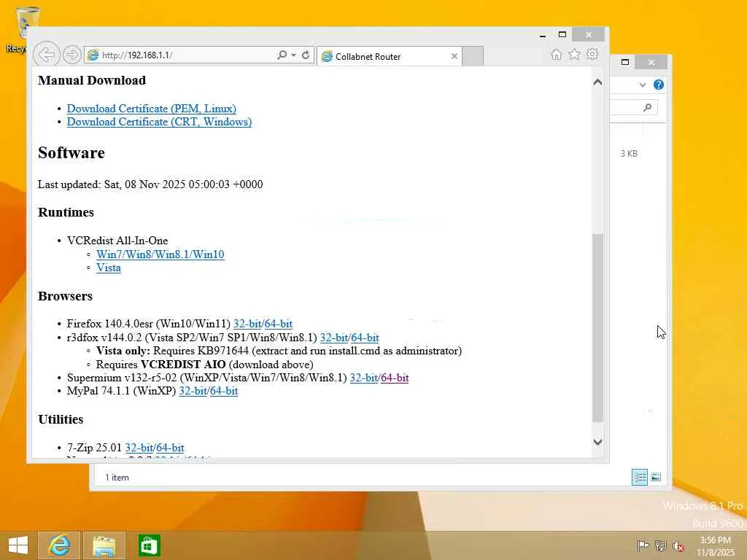Switch Explorer window to large icons view
Viewport: 747px width, 560px height.
pos(656,477)
